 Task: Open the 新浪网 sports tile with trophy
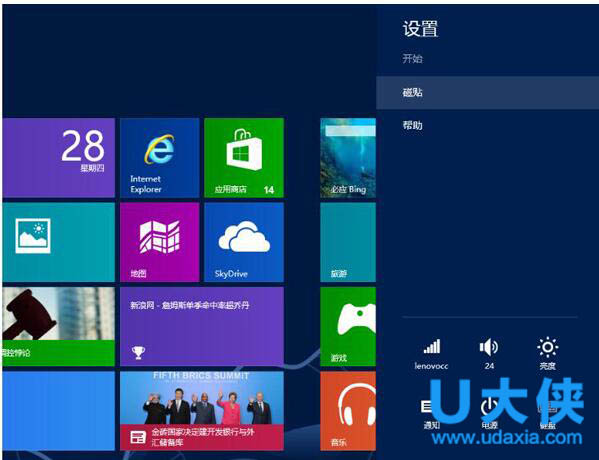click(x=202, y=327)
